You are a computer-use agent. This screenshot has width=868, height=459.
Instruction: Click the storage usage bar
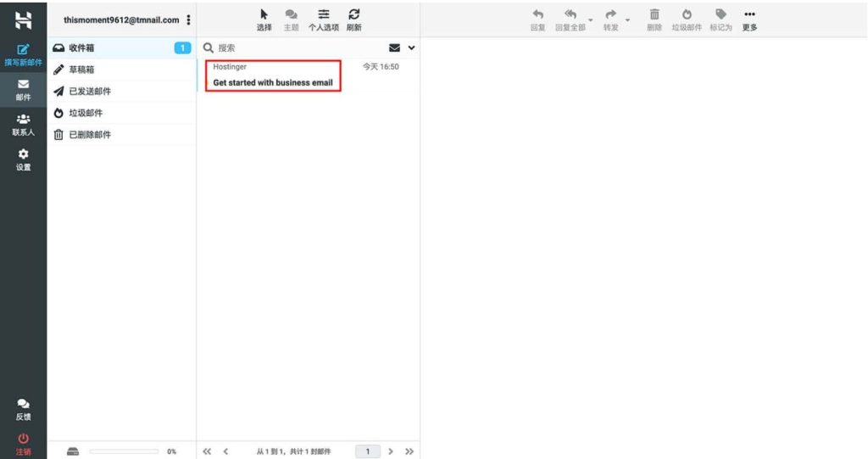click(124, 451)
